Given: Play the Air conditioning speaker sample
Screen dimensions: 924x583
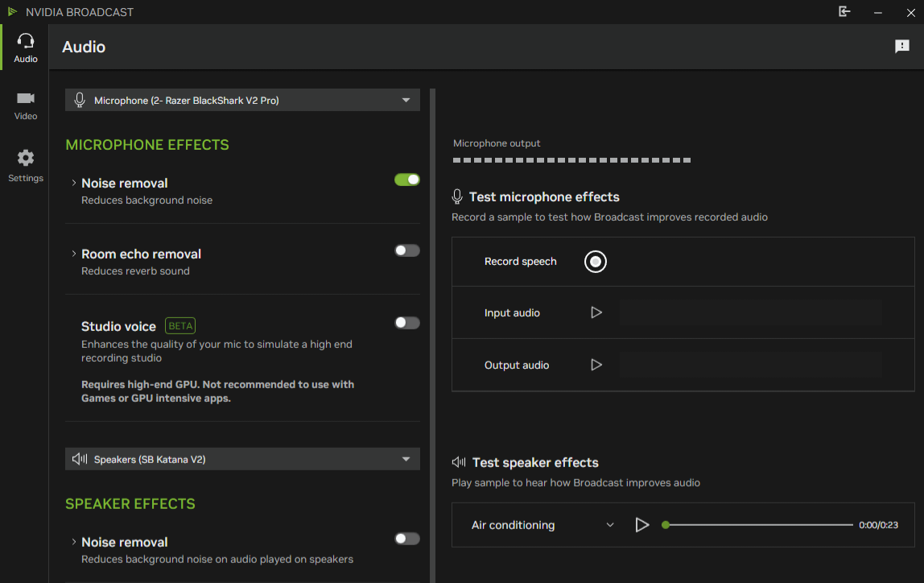Looking at the screenshot, I should (641, 525).
